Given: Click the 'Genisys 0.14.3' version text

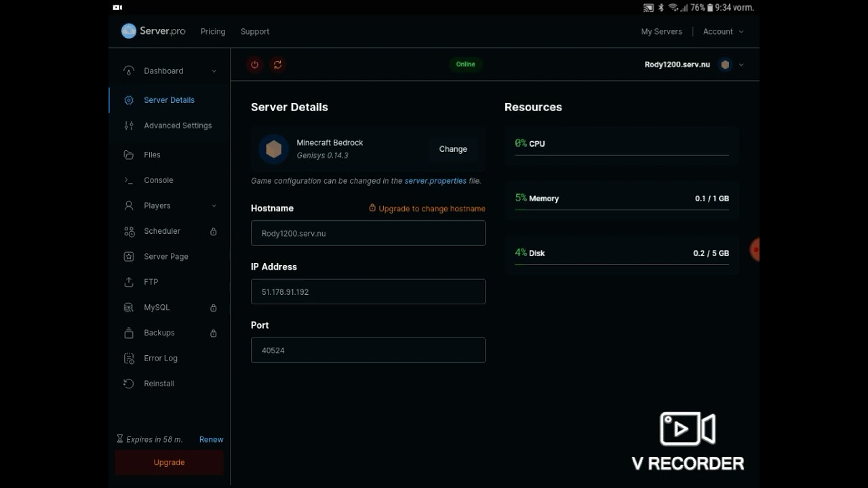Looking at the screenshot, I should coord(322,156).
